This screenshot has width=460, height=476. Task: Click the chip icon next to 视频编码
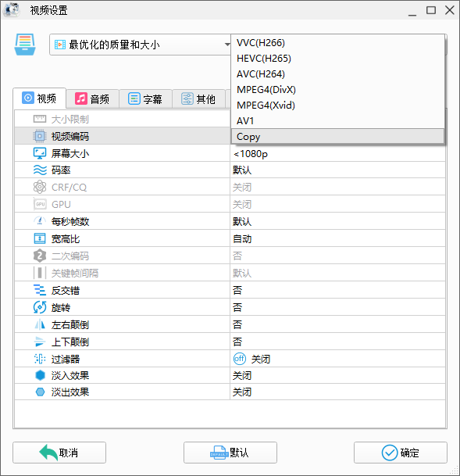pos(40,136)
